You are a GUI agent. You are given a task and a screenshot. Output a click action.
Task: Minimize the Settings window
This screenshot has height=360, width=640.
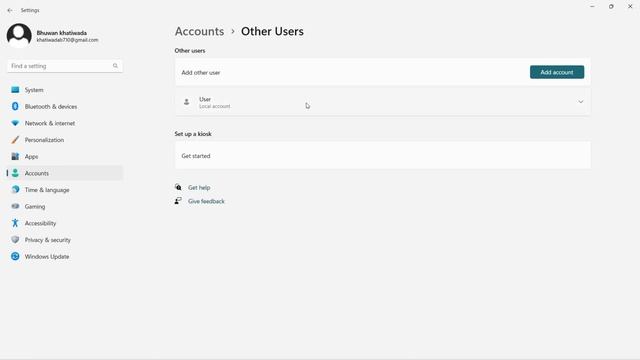(592, 7)
